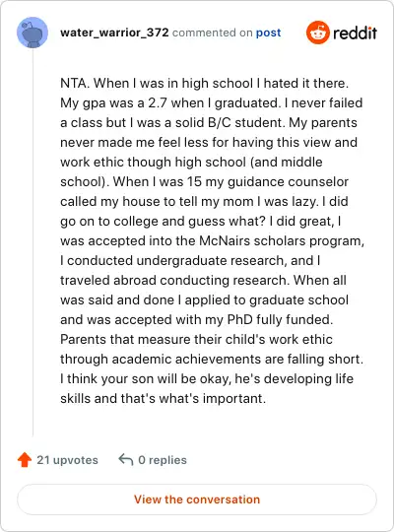Open the reddit wordmark text
394x532 pixels.
coord(355,33)
